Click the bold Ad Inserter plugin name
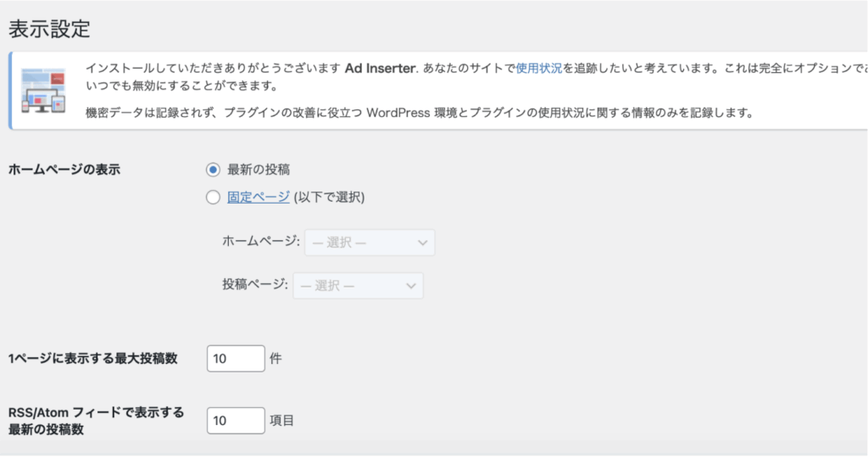 [x=380, y=68]
